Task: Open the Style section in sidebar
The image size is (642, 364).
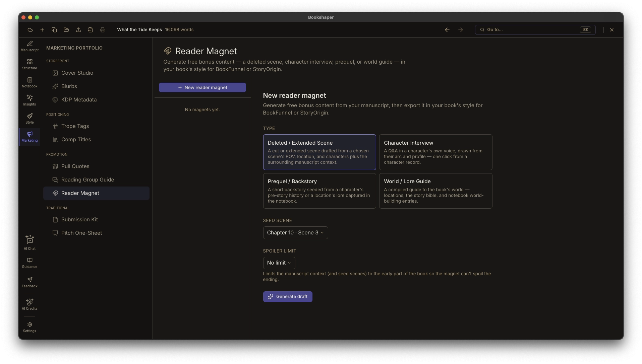Action: point(30,119)
